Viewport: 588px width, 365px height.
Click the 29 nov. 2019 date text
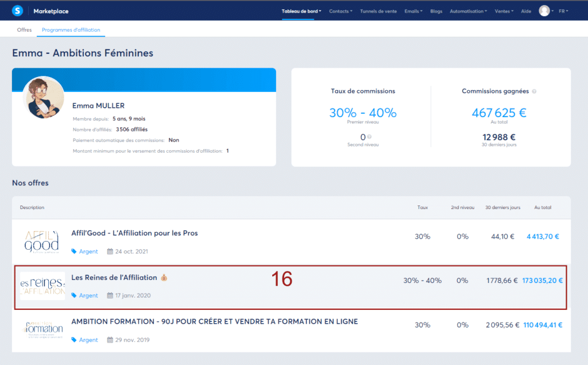[133, 340]
